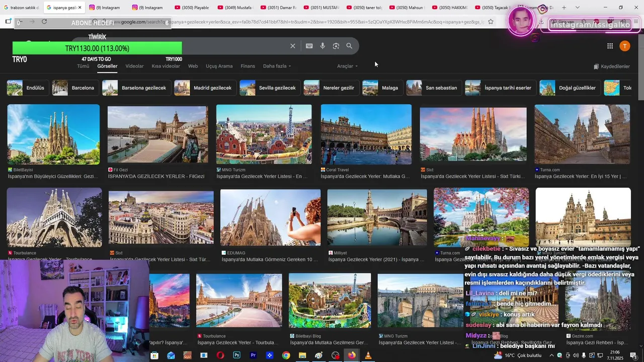Select the Sevilla gezilecek chip
The width and height of the screenshot is (644, 362).
(x=269, y=88)
